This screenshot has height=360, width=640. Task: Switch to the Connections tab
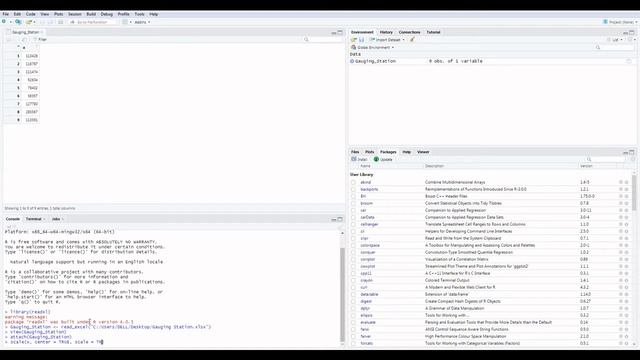pyautogui.click(x=409, y=32)
